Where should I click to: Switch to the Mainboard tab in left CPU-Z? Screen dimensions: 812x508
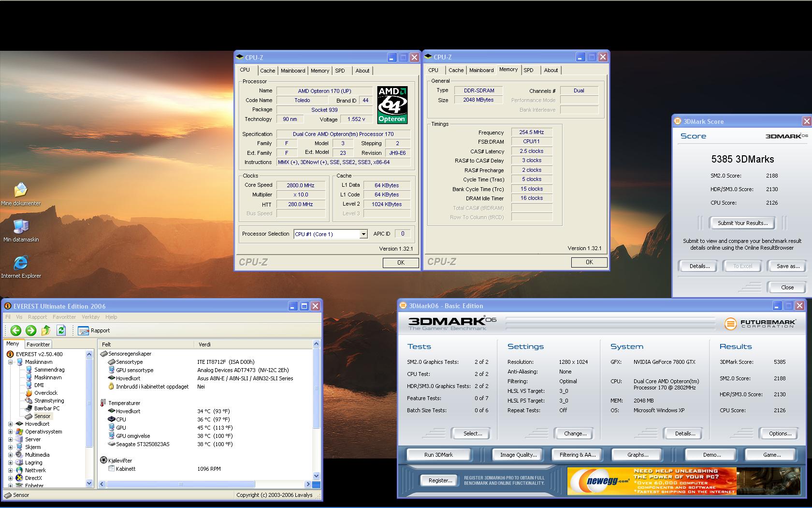pos(293,71)
